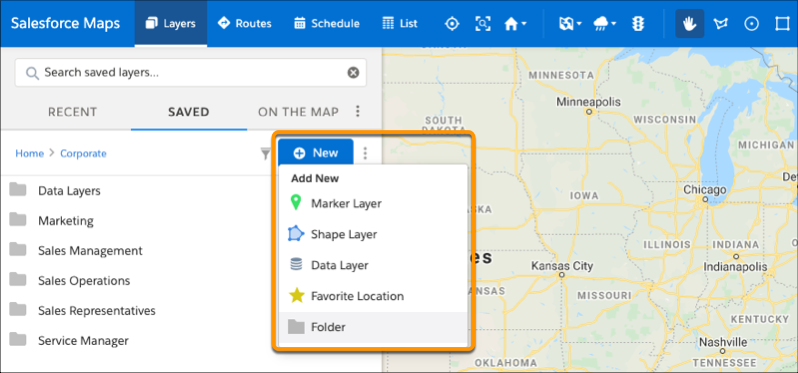This screenshot has height=373, width=798.
Task: Clear the saved layers search box
Action: [x=353, y=73]
